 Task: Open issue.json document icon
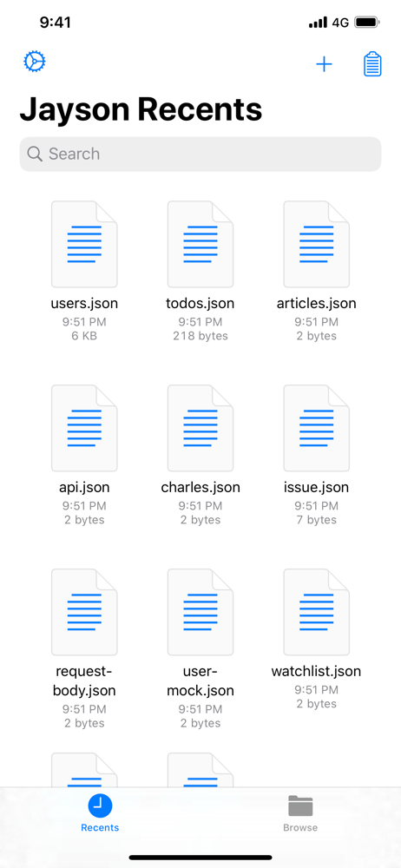point(316,428)
